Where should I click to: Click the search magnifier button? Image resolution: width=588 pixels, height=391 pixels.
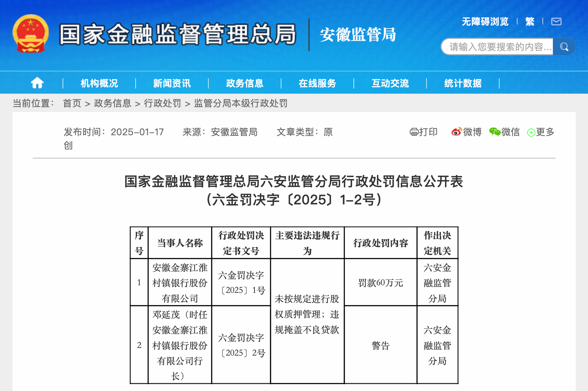tap(564, 47)
